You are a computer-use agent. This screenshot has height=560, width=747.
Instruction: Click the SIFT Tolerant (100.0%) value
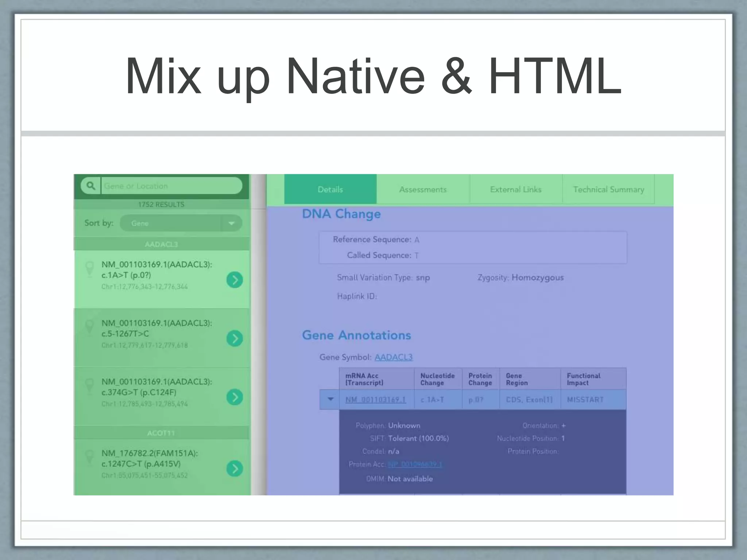pos(418,438)
